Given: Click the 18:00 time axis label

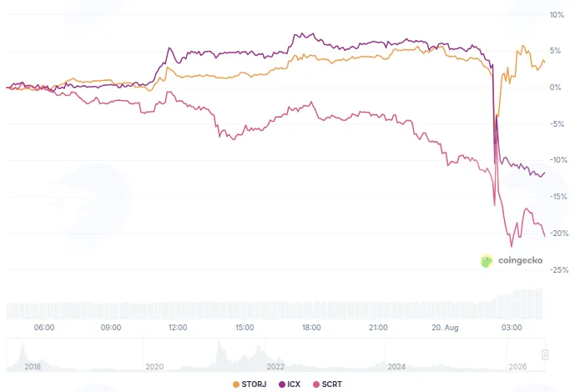Looking at the screenshot, I should click(311, 328).
